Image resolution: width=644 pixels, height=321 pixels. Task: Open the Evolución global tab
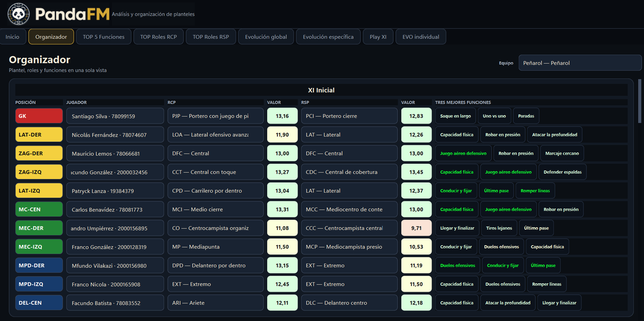(266, 37)
